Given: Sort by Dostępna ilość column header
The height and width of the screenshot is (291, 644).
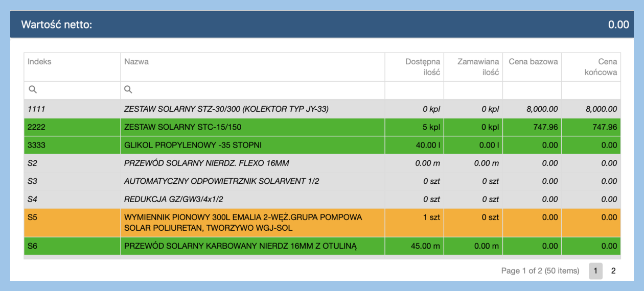Looking at the screenshot, I should (x=422, y=67).
